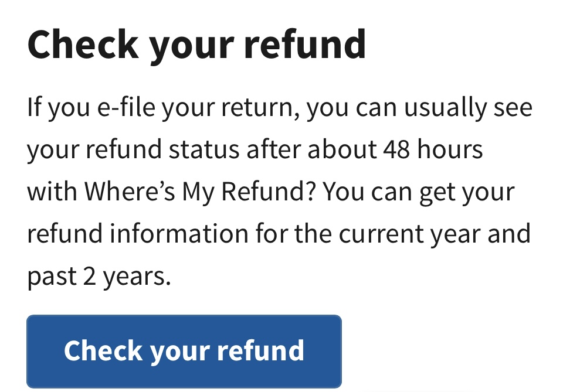The height and width of the screenshot is (392, 563).
Task: Click the "48 hours" text in paragraph
Action: pos(433,149)
